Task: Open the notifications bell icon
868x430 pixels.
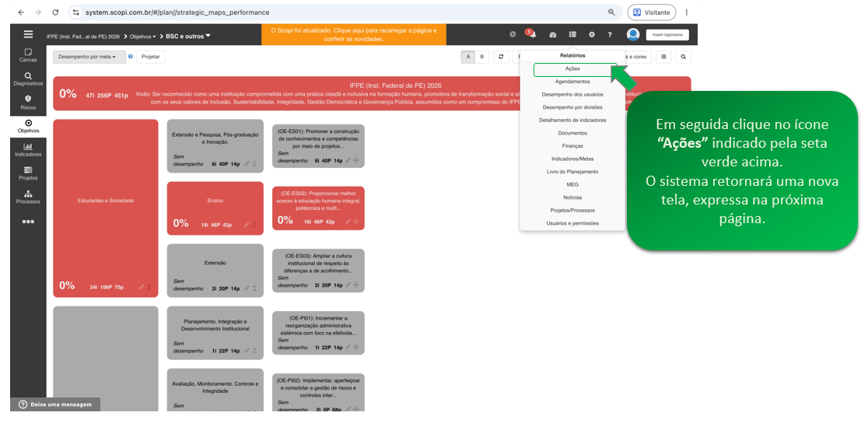Action: coord(532,34)
